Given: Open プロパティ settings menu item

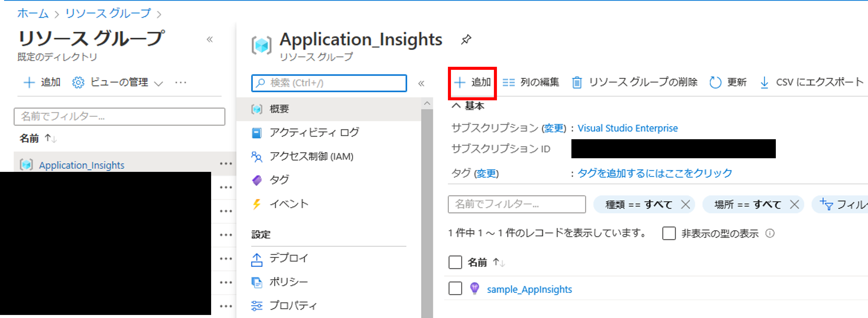Looking at the screenshot, I should tap(329, 305).
